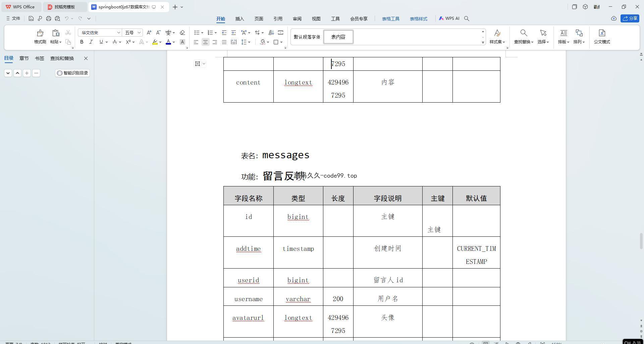Click the Find and Replace (查找替换) magnifier
Screen dimensions: 644x344
coord(523,33)
